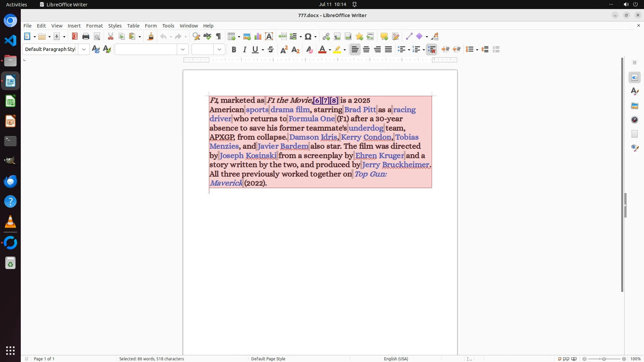The height and width of the screenshot is (362, 644).
Task: Open the Find & Replace tool
Action: [196, 37]
